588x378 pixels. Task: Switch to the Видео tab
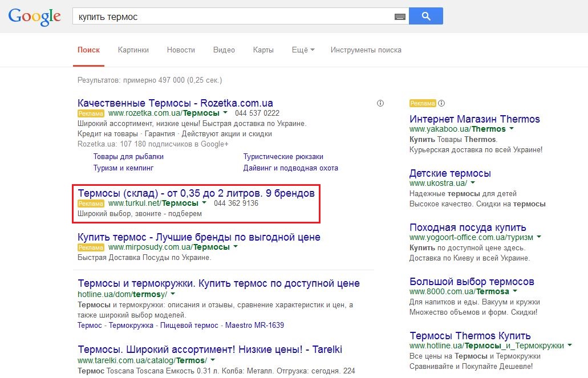(224, 50)
